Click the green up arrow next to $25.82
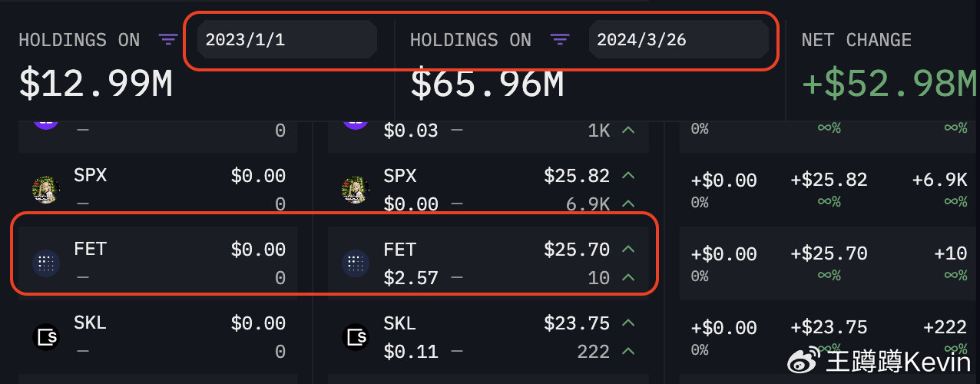Screen dimensions: 980x384 [628, 176]
